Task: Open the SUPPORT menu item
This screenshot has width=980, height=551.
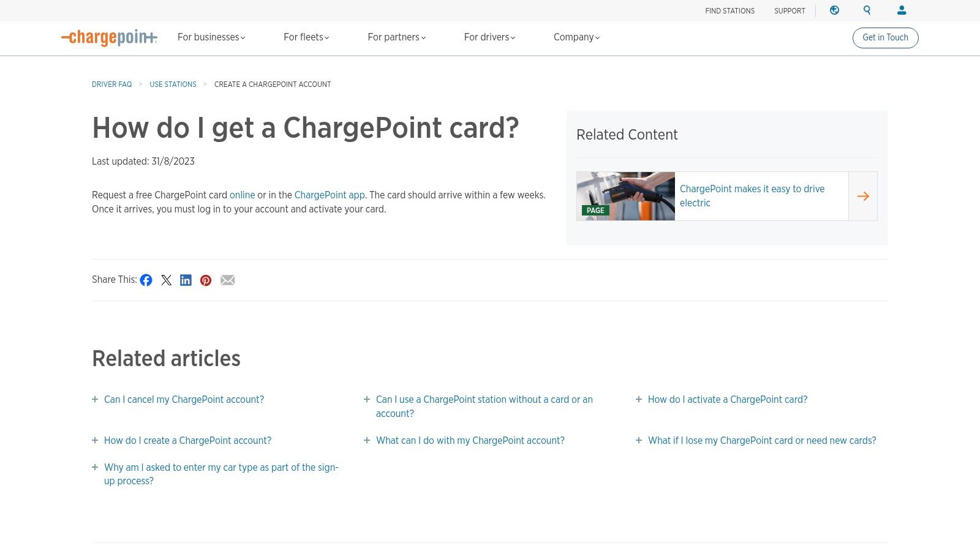Action: [790, 10]
